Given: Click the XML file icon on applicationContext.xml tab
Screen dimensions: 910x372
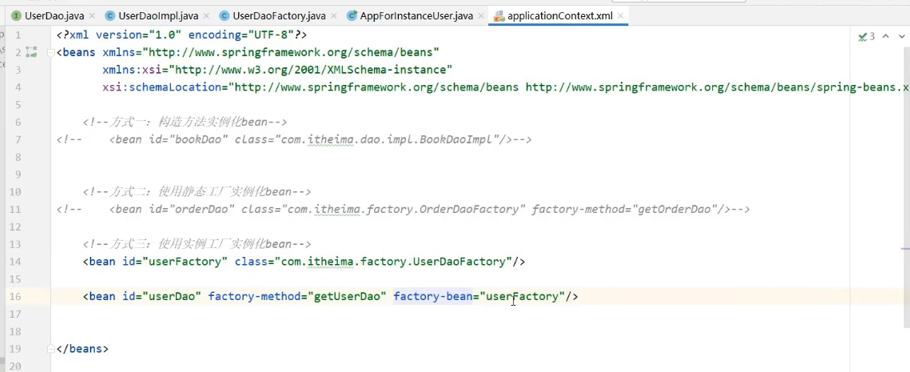Looking at the screenshot, I should [499, 16].
